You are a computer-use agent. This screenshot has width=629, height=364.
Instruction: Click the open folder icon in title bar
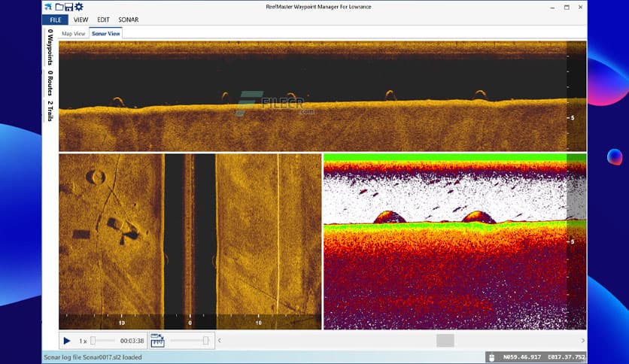(x=59, y=7)
